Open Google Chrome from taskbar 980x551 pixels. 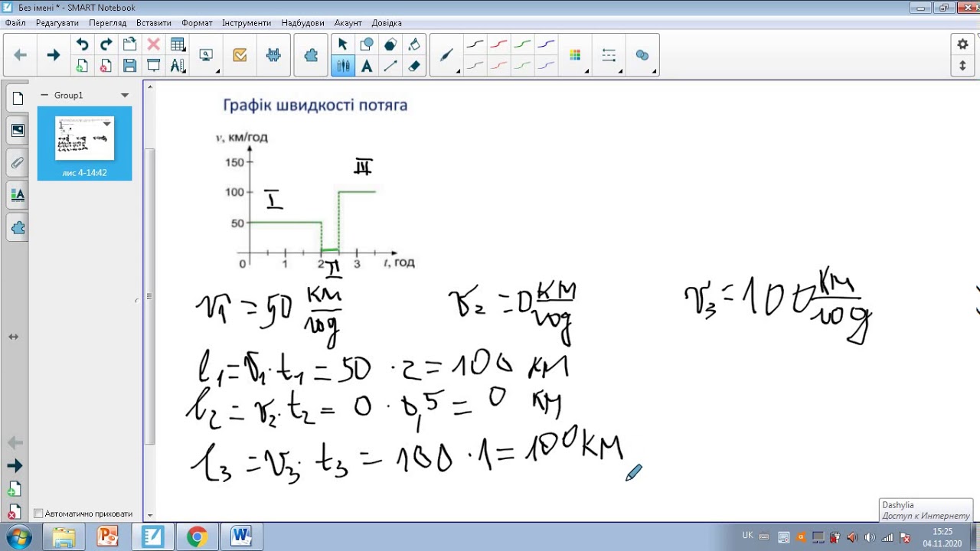click(197, 536)
